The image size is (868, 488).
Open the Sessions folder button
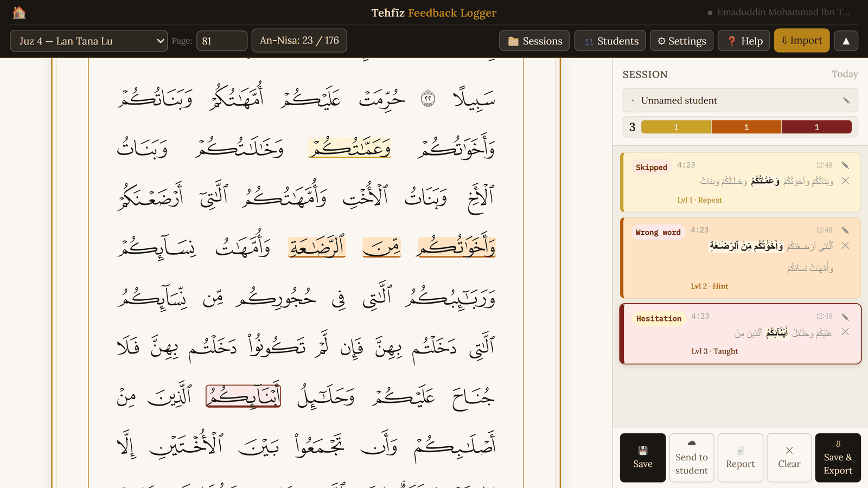click(x=534, y=41)
